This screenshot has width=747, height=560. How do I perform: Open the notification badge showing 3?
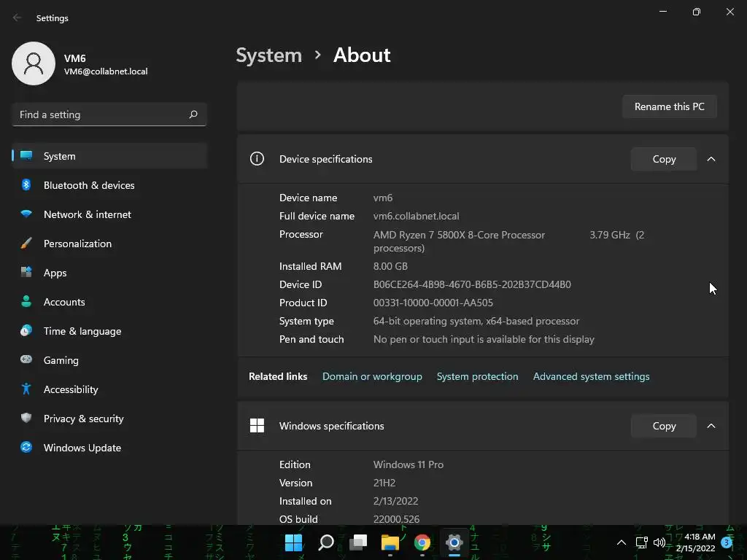click(x=727, y=542)
